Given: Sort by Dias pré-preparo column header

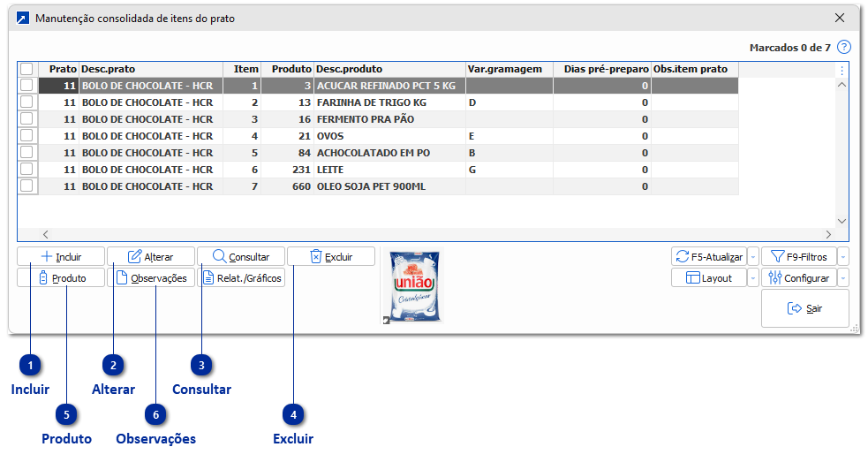Looking at the screenshot, I should (601, 69).
